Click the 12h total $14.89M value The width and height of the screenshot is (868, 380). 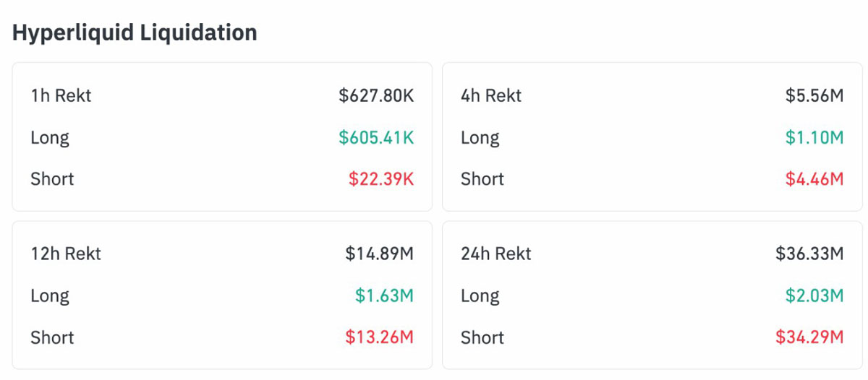coord(380,254)
